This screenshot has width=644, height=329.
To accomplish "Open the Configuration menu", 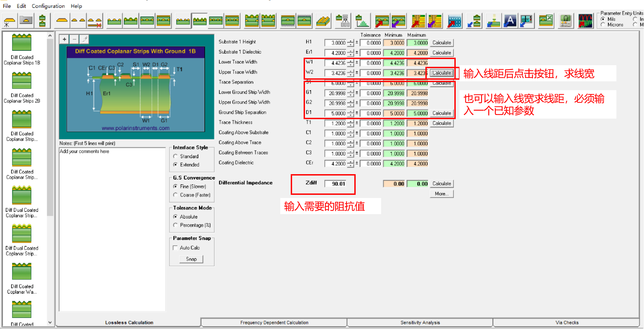I will [x=48, y=6].
